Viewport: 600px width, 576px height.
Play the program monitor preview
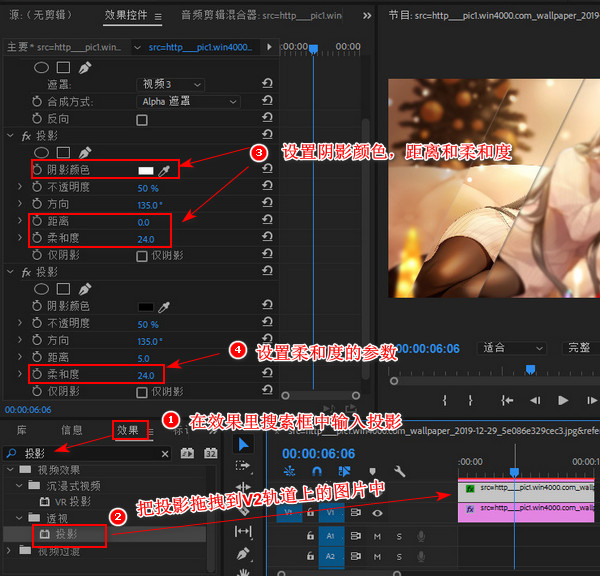[563, 401]
